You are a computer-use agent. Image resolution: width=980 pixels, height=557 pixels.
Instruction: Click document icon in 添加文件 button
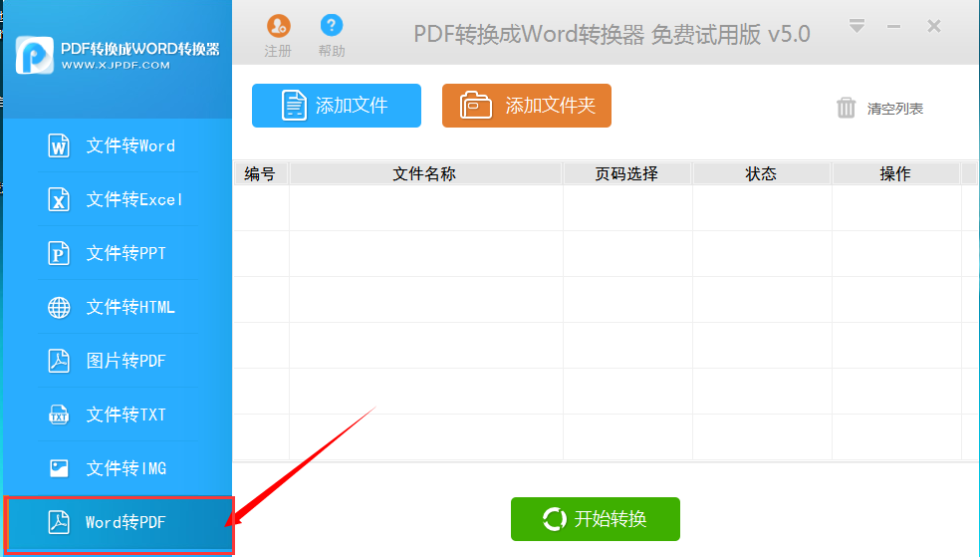click(294, 105)
